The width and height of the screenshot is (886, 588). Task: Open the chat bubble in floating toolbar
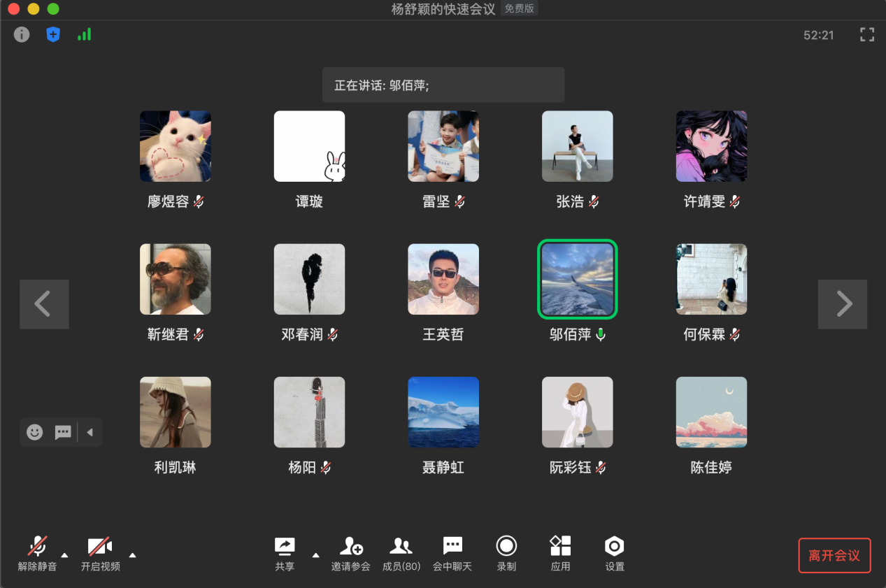63,432
